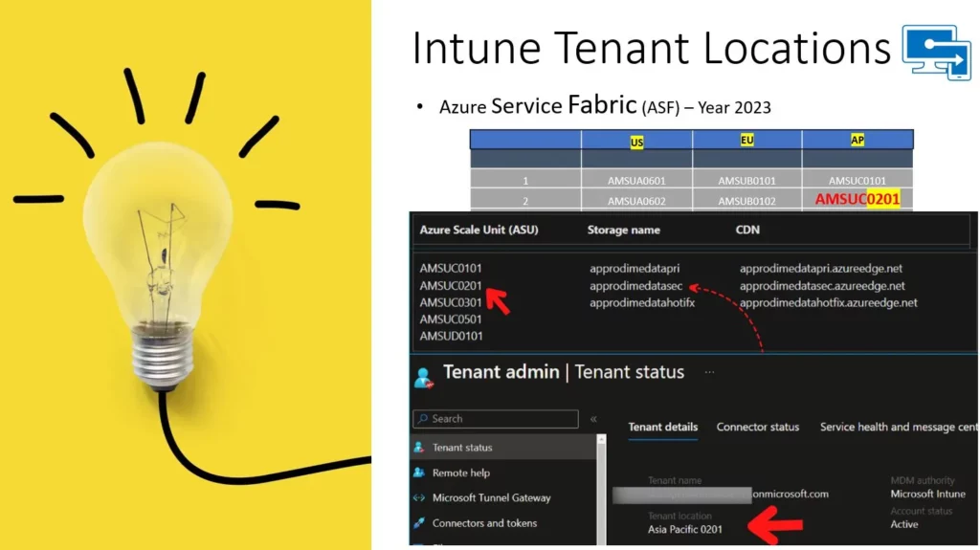Viewport: 980px width, 550px height.
Task: Click the Tenant status sidebar icon
Action: [x=419, y=448]
